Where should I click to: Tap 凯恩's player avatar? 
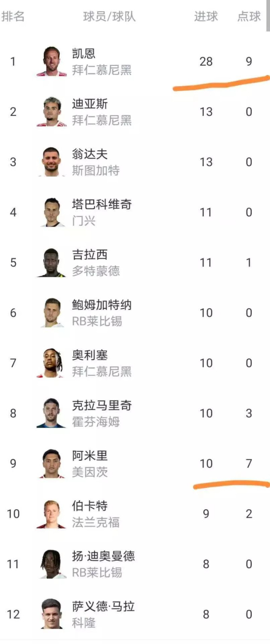click(x=51, y=62)
